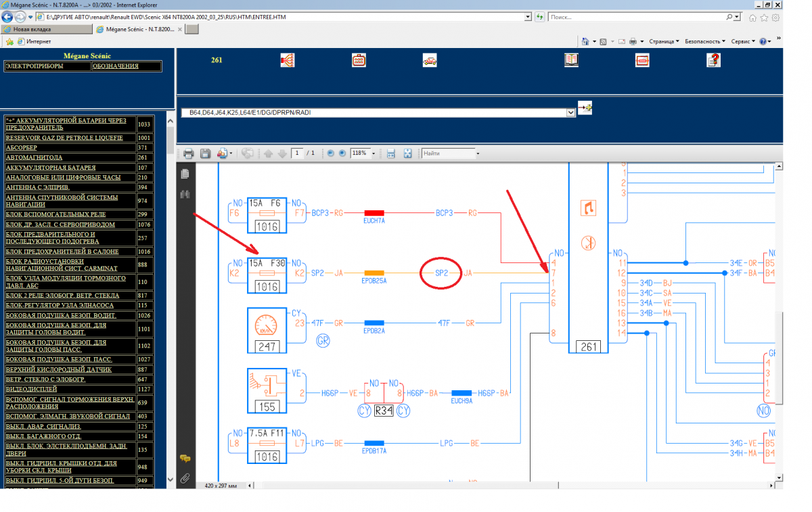Click the arrow-plus icon beside variant dropdown
Viewport: 812px width, 512px height.
point(585,108)
